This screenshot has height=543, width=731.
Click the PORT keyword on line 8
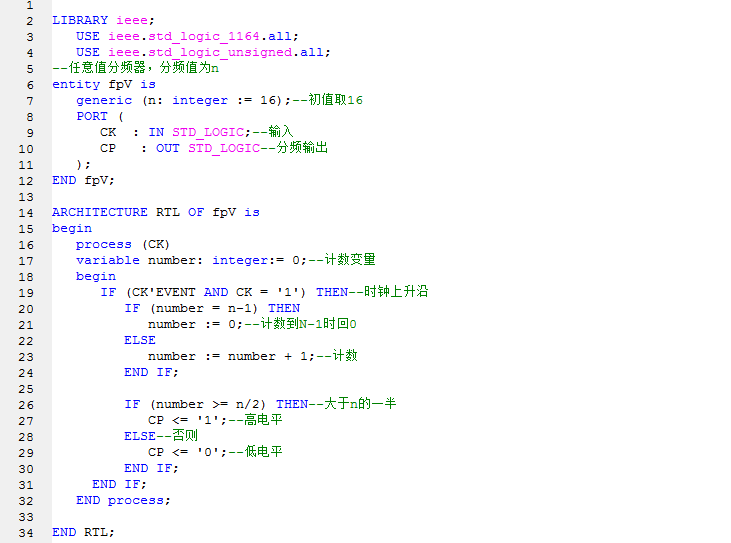click(92, 116)
